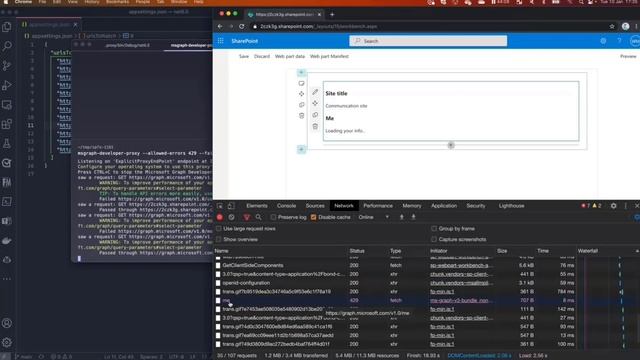This screenshot has height=360, width=640.
Task: Open the VS Code Extensions view
Action: pos(7,124)
